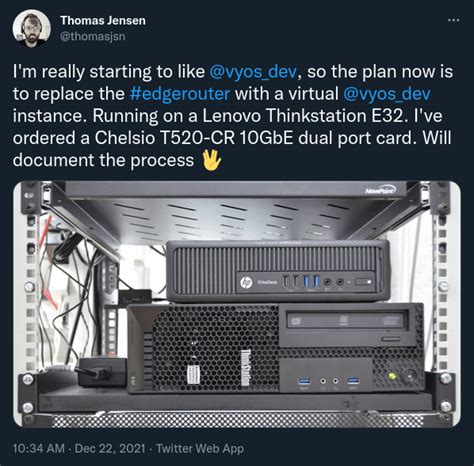The image size is (474, 466).
Task: Follow the first @vyos_dev mention
Action: (253, 72)
